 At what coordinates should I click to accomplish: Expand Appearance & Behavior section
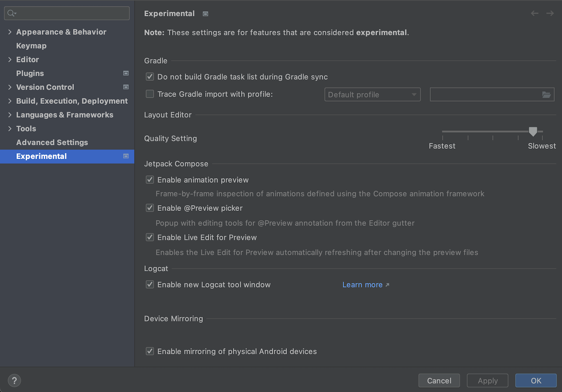coord(10,32)
